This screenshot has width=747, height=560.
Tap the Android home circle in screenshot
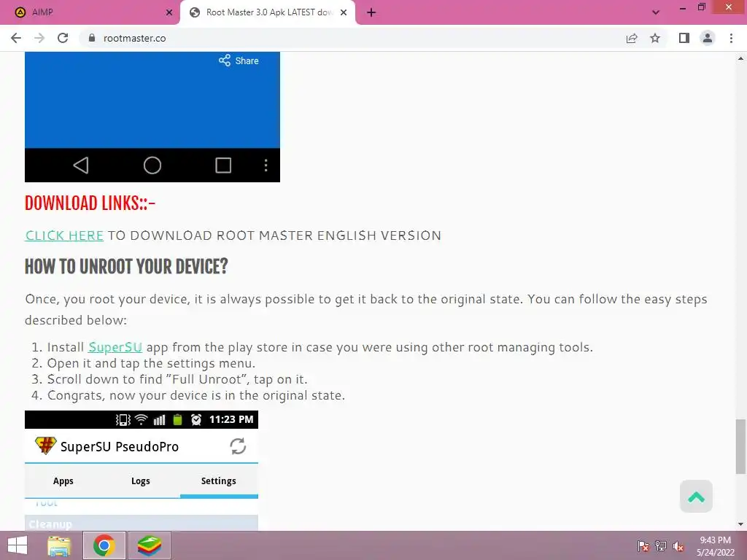point(152,166)
